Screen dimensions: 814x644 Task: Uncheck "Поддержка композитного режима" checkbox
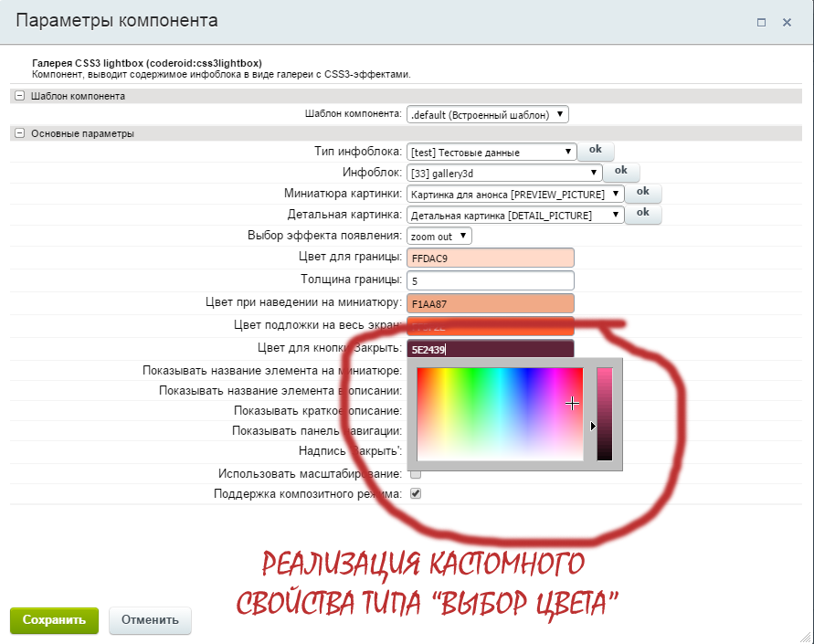click(416, 493)
